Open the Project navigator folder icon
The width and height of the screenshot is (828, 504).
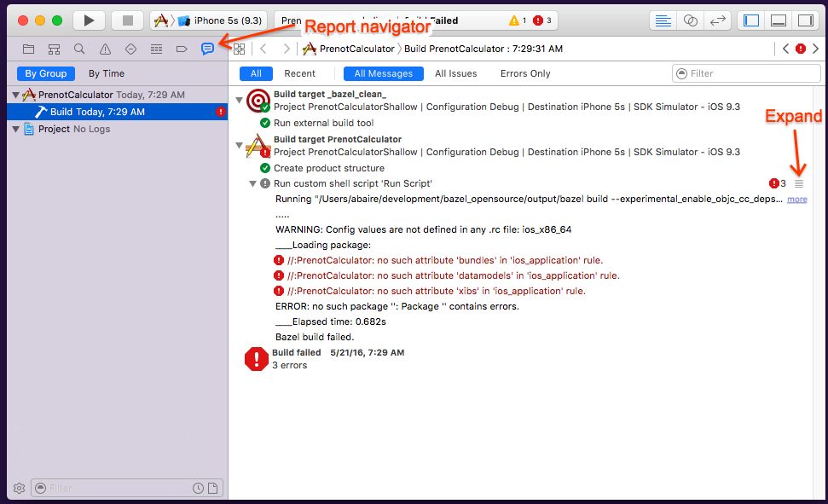28,49
